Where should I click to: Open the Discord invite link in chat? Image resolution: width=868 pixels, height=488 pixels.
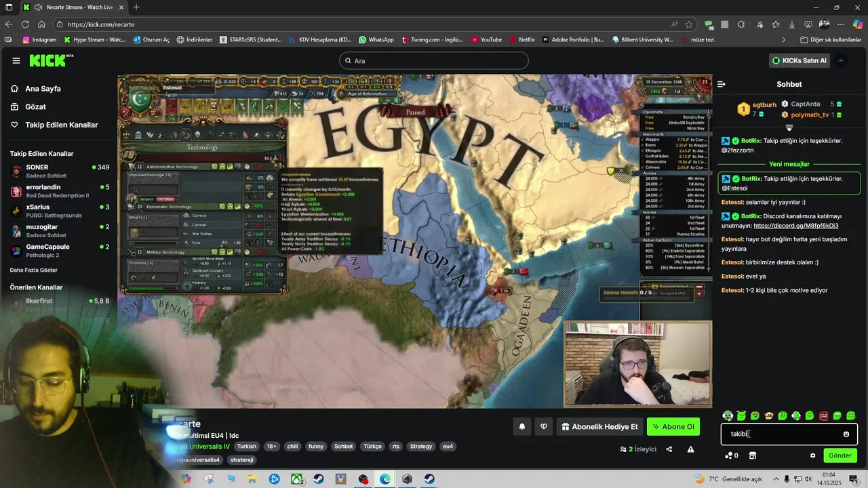[795, 226]
